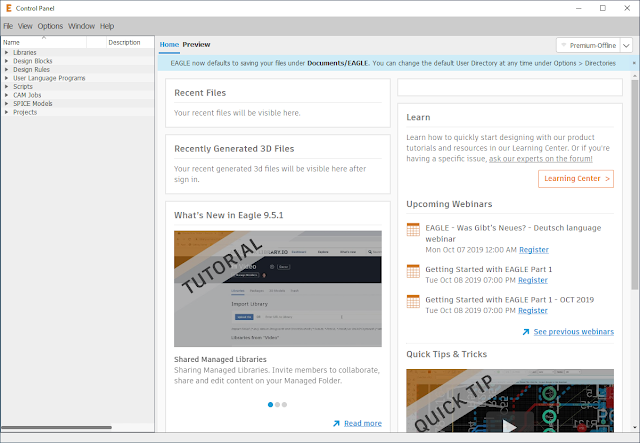Viewport: 640px width, 443px height.
Task: Expand the Libraries tree node
Action: (x=6, y=52)
